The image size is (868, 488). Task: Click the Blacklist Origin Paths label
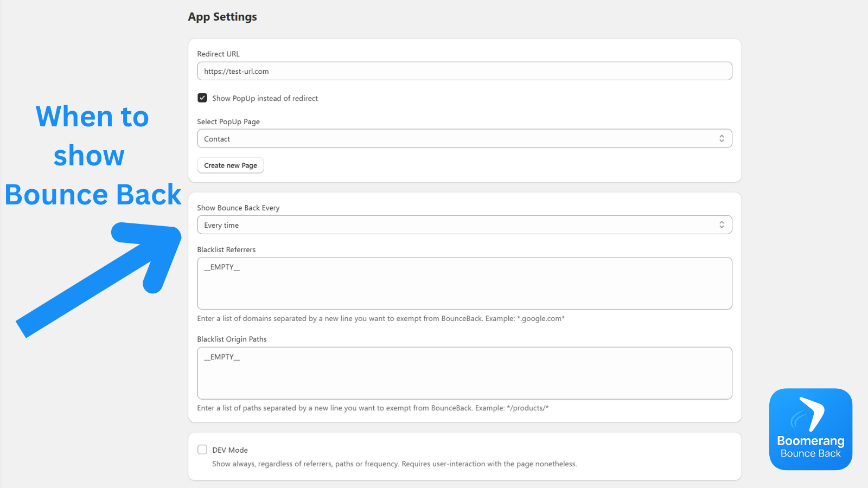pos(232,339)
